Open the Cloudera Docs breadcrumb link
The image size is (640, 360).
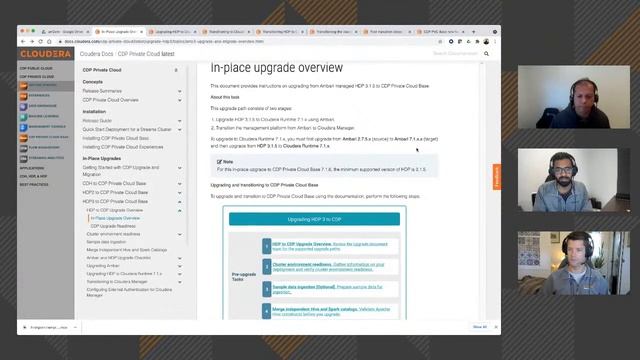pos(96,54)
